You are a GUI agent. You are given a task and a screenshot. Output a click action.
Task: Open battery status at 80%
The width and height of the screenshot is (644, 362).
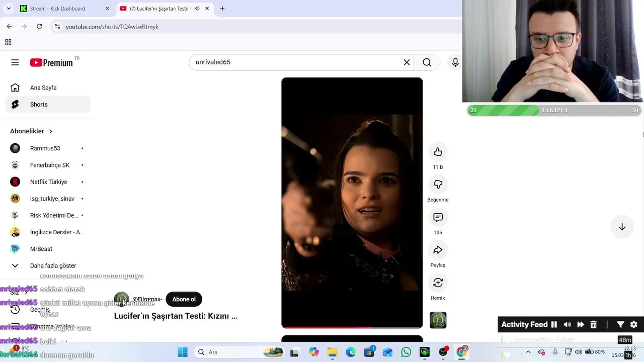click(595, 352)
